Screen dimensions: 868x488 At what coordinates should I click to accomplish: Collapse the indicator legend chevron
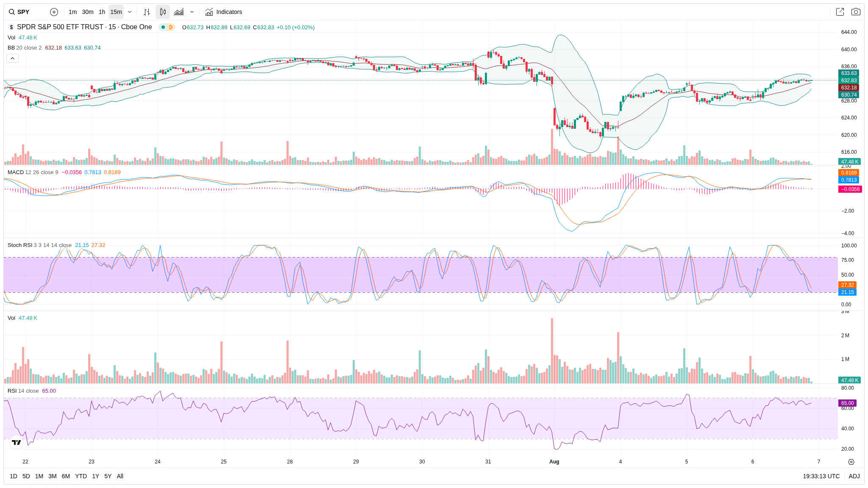click(x=13, y=58)
